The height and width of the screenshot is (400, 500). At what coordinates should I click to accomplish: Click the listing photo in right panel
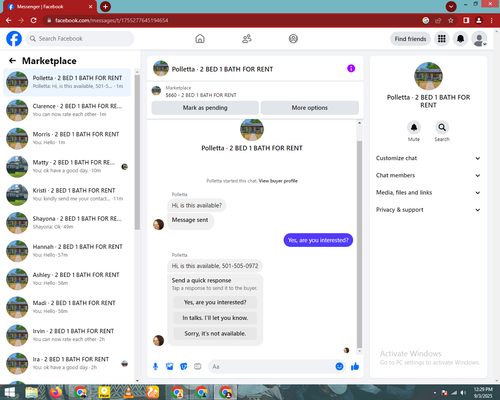(x=428, y=76)
